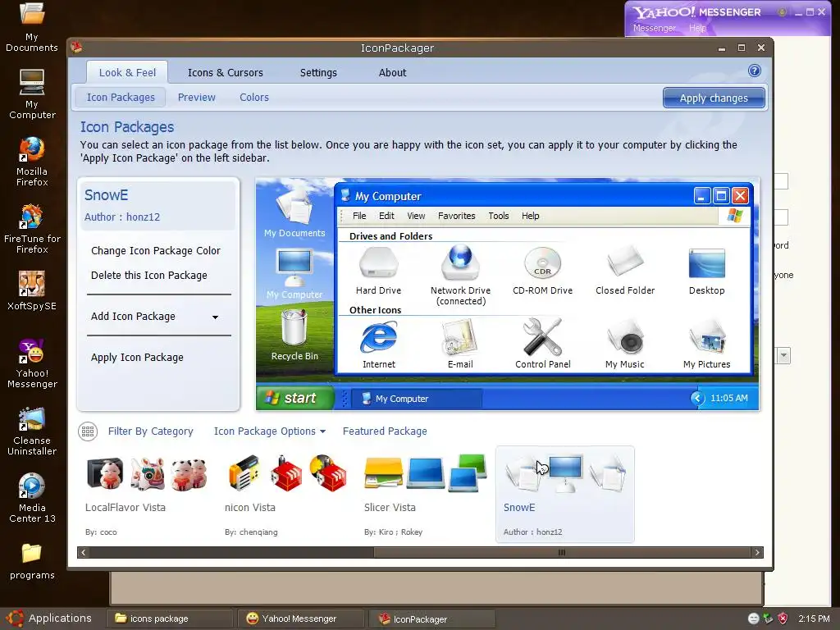
Task: Switch to the icons package taskbar item
Action: tap(169, 619)
